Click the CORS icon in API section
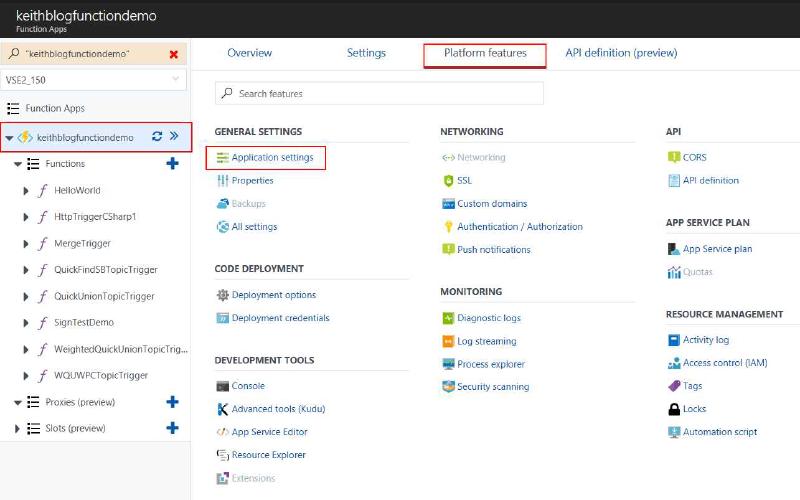The height and width of the screenshot is (500, 800). (674, 158)
